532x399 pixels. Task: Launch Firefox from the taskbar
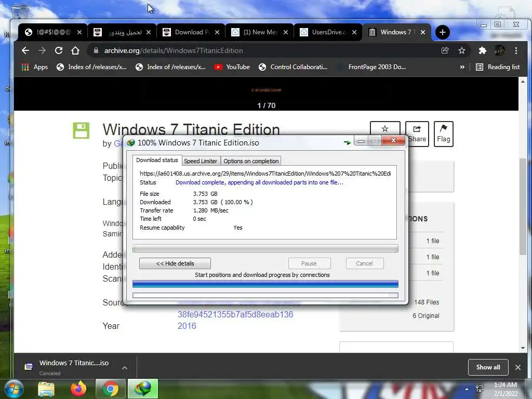point(78,389)
